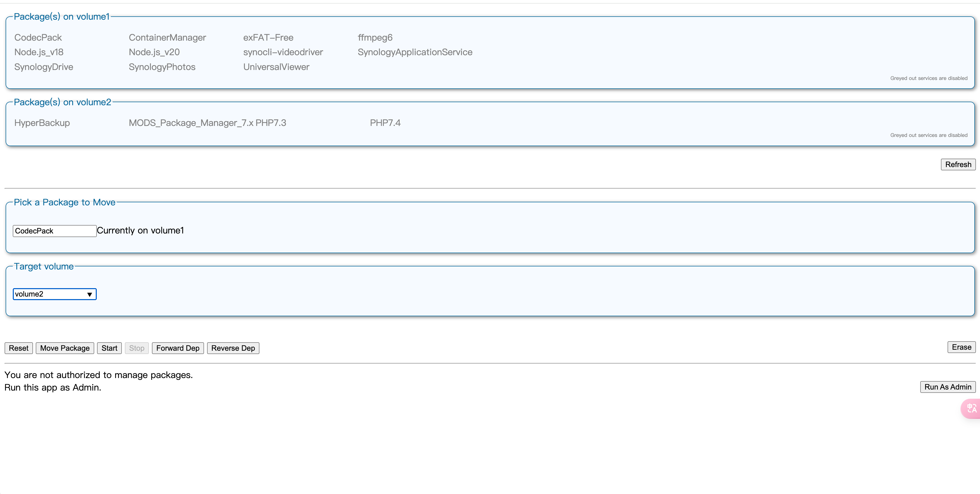Click 'You are not authorized to manage packages.' message
Viewport: 980px width, 494px height.
click(x=99, y=375)
